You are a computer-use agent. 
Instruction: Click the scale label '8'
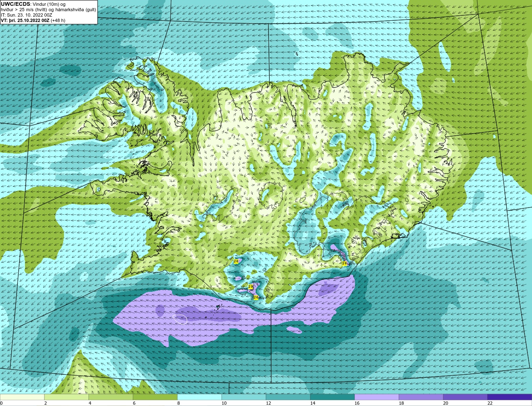[x=179, y=403]
